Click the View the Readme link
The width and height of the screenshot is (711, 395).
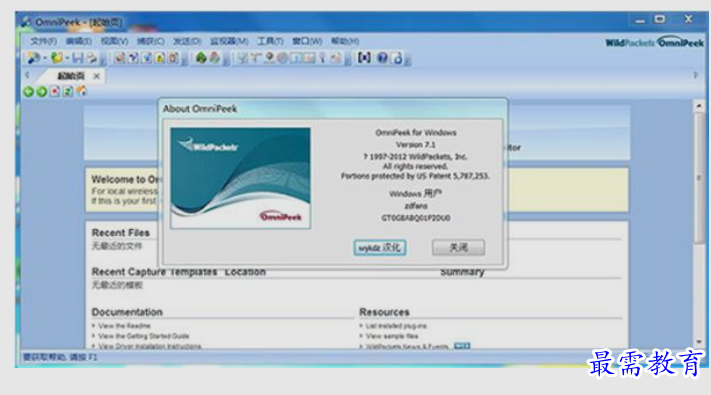click(124, 326)
